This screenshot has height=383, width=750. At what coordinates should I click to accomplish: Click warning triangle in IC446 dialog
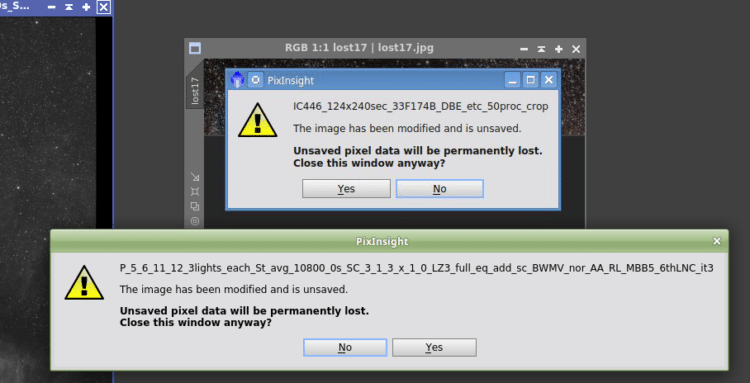(x=257, y=120)
